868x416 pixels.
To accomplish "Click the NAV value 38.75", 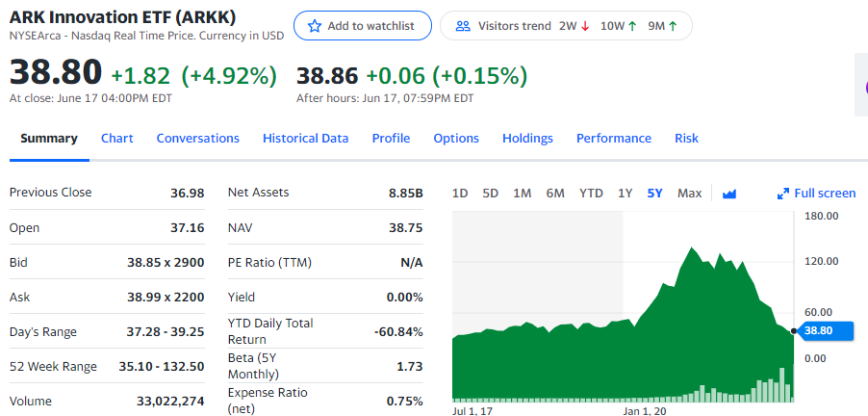I will [406, 227].
